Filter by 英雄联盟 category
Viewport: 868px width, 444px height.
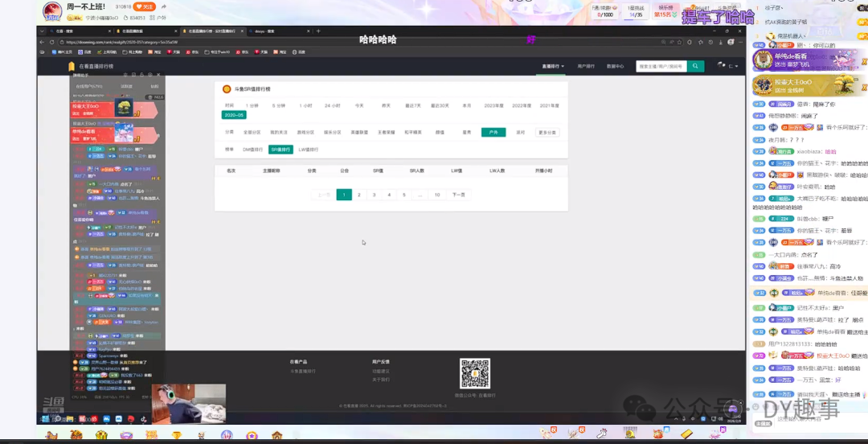(359, 133)
